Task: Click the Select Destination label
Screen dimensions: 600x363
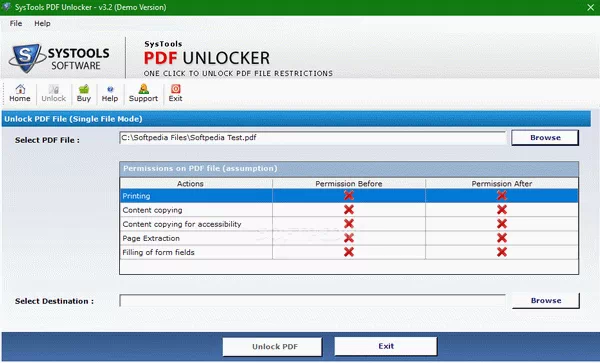Action: (x=54, y=301)
